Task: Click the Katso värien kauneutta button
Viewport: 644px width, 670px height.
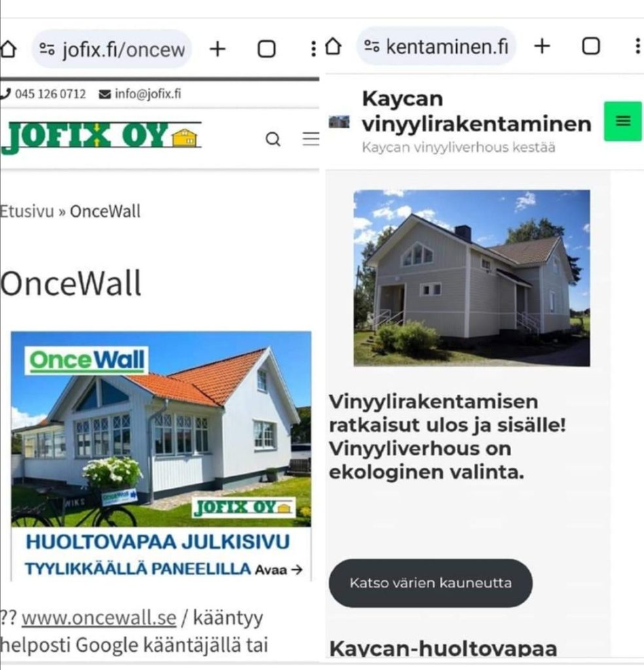Action: click(x=431, y=583)
